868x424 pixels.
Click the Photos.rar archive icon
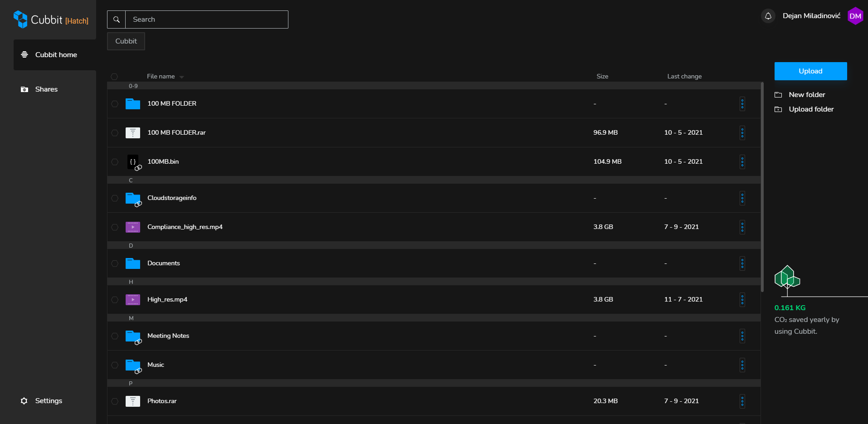[x=133, y=401]
